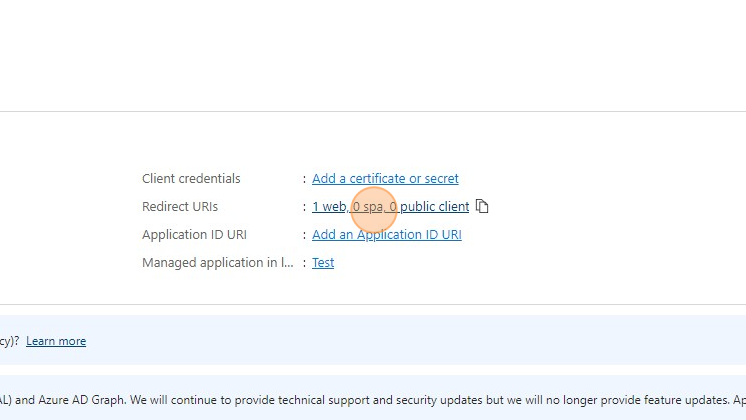The width and height of the screenshot is (746, 420).
Task: Click the '0 public client' text
Action: point(430,207)
